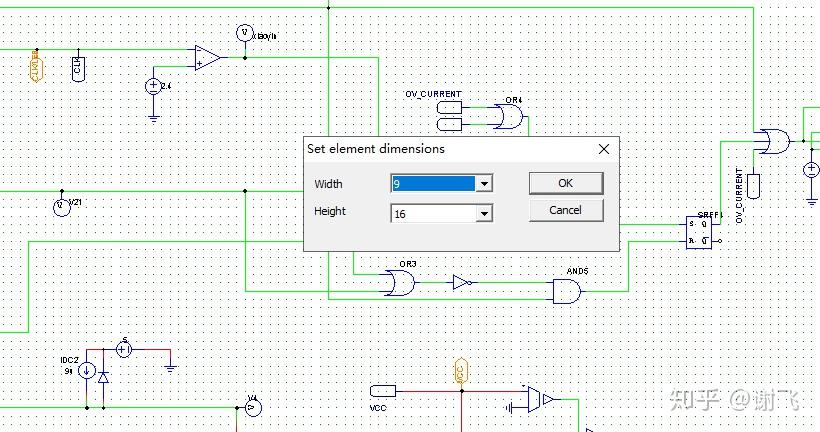This screenshot has height=432, width=820.
Task: Open the Width dropdown arrow
Action: (x=484, y=184)
